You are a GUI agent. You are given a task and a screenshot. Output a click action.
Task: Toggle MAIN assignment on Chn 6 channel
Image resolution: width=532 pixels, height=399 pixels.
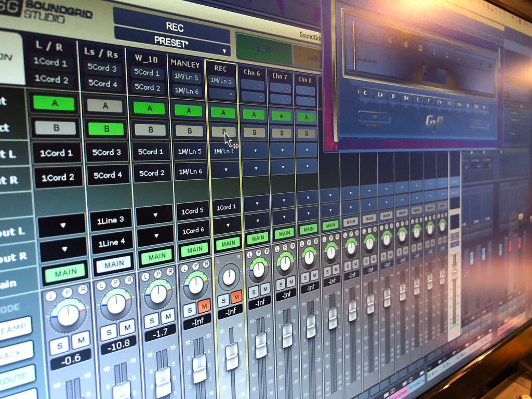coord(258,238)
